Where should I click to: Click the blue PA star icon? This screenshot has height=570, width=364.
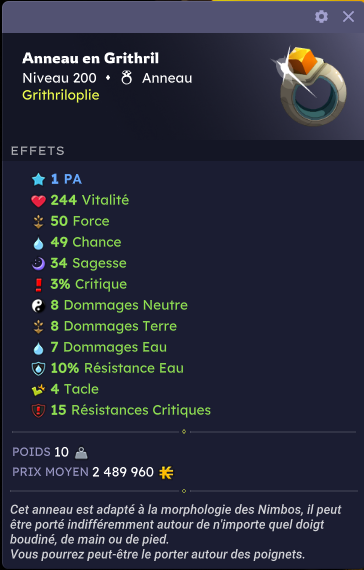click(38, 179)
